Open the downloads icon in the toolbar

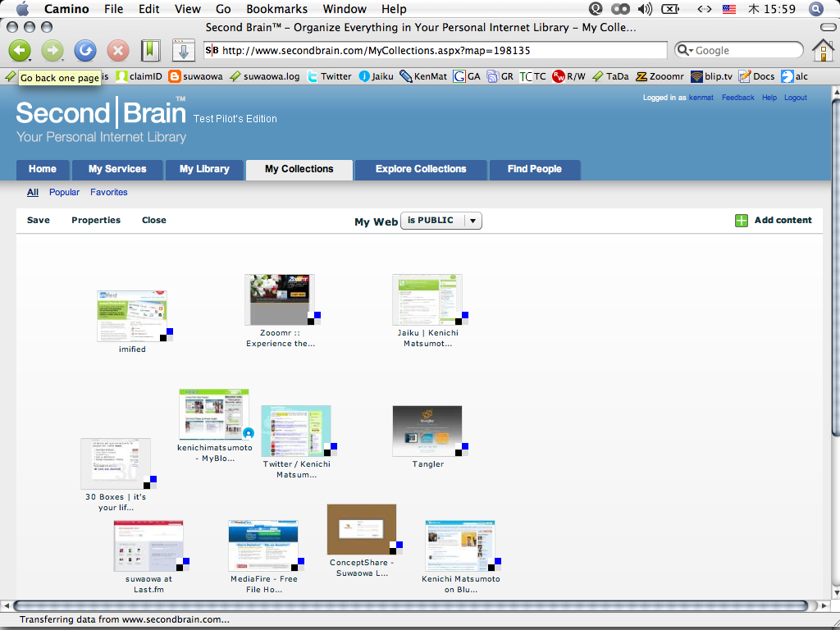(183, 51)
